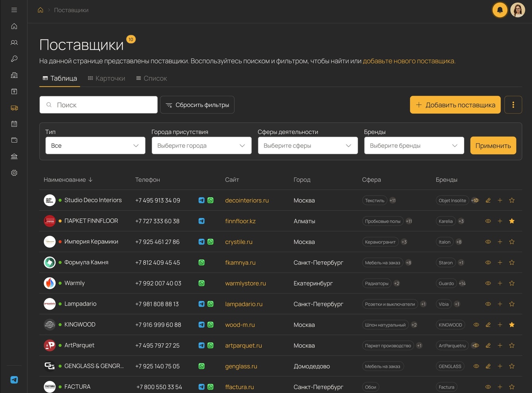Image resolution: width=532 pixels, height=393 pixels.
Task: Click the edit pencil for KINGWOOD
Action: click(488, 325)
